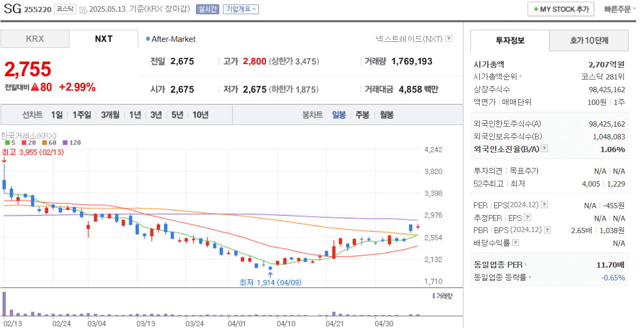Select the 3개월 line chart period
This screenshot has width=644, height=328.
(x=110, y=115)
